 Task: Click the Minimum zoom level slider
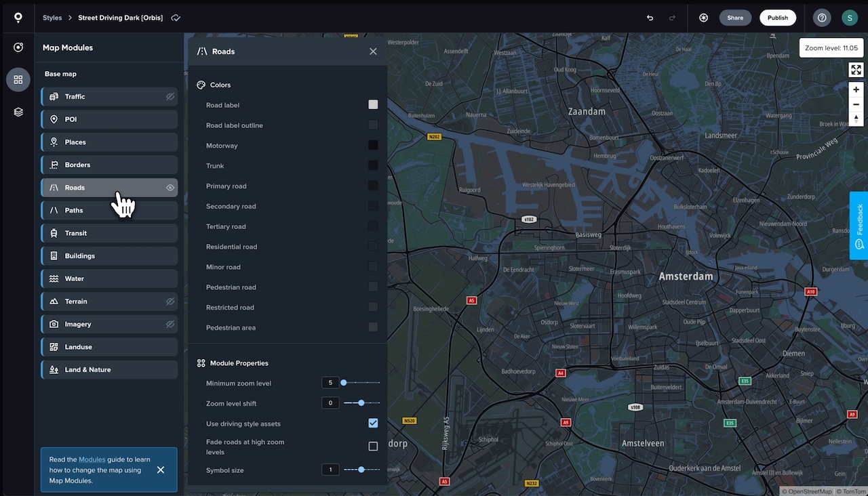coord(361,383)
